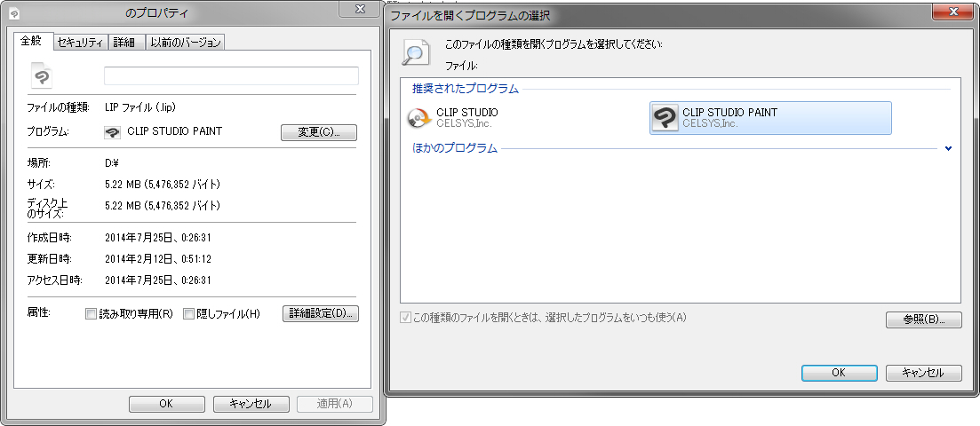Click 推奨されたプログラム group header
The image size is (980, 426).
465,89
